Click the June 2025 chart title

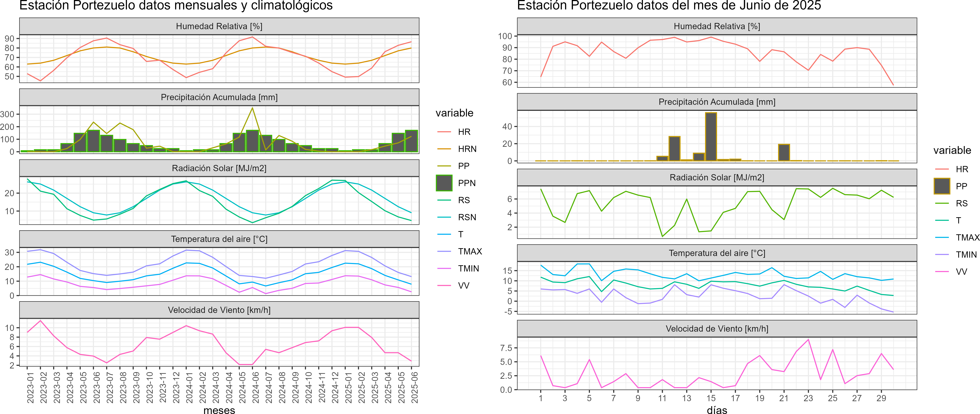pos(669,5)
